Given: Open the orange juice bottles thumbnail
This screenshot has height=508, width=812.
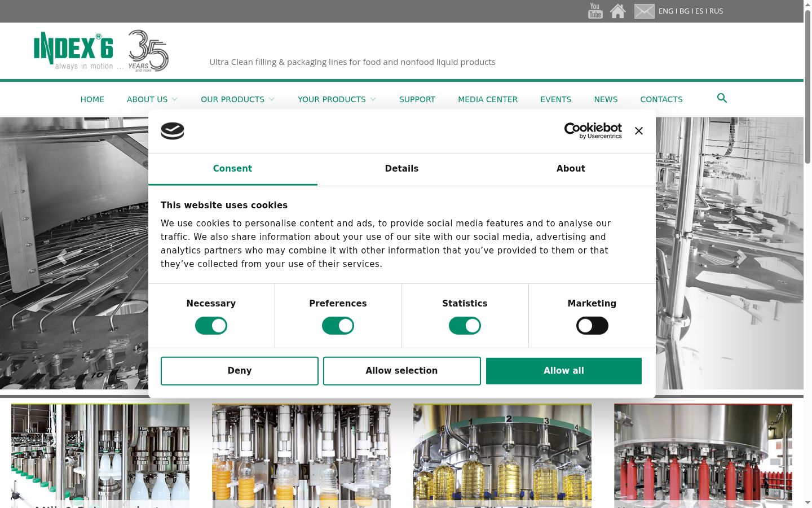Looking at the screenshot, I should pyautogui.click(x=301, y=455).
